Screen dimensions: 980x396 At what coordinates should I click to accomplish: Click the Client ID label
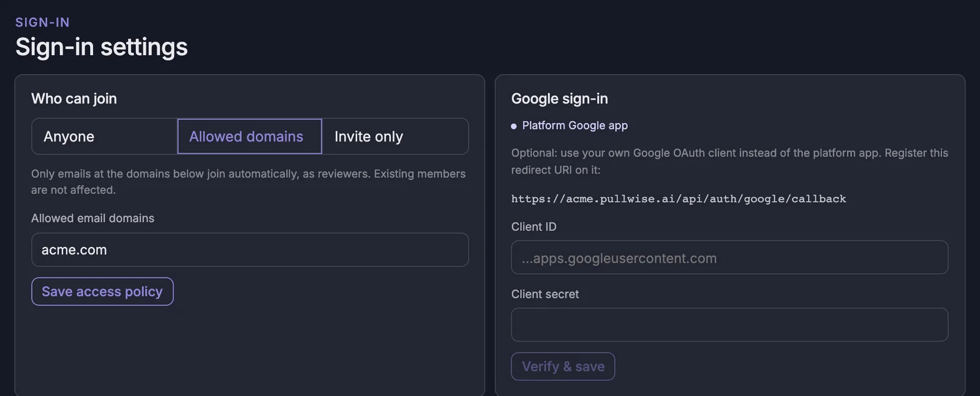(534, 227)
